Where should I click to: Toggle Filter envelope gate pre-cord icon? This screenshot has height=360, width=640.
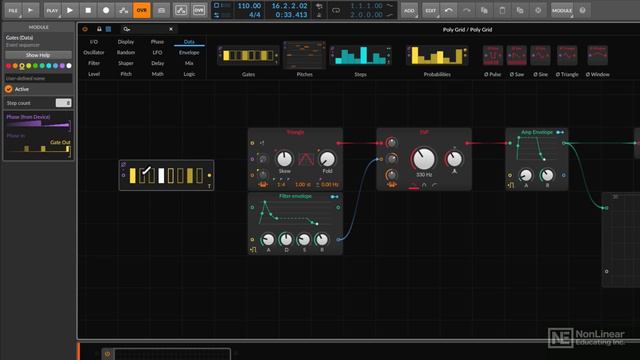pos(253,249)
